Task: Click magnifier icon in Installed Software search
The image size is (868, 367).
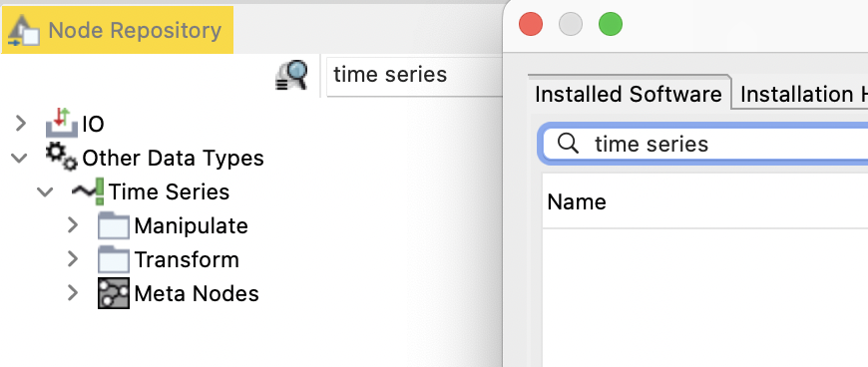Action: (x=568, y=144)
